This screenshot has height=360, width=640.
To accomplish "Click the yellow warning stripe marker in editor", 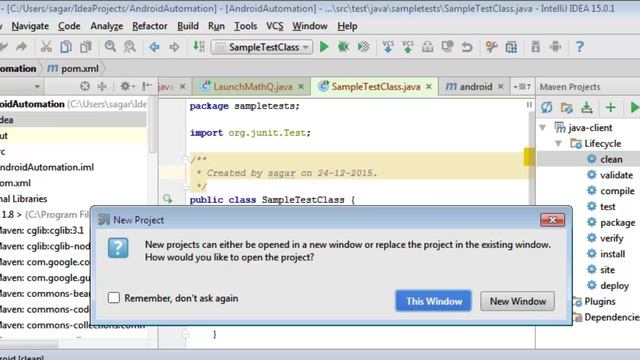I will pyautogui.click(x=529, y=157).
